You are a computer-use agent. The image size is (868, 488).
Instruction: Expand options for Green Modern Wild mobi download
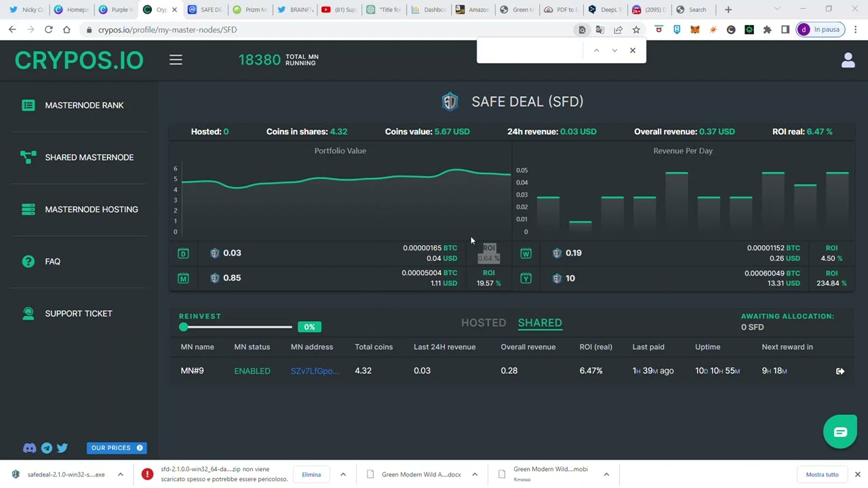(x=606, y=474)
